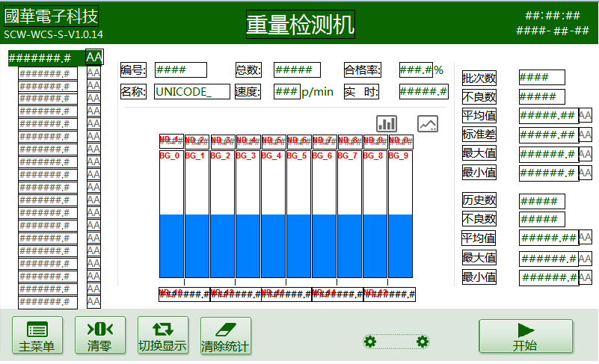Select the highlighted top weight record row
Image resolution: width=599 pixels, height=364 pixels.
pyautogui.click(x=46, y=58)
